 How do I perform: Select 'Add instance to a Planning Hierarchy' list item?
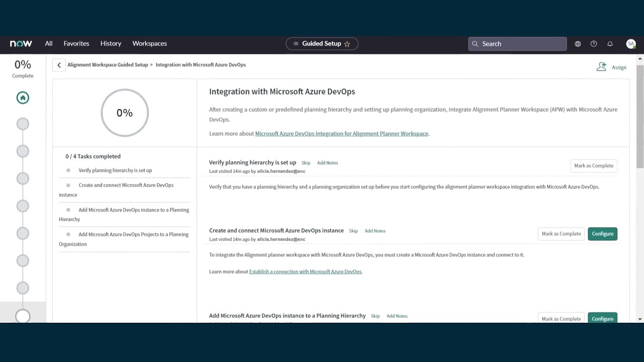(124, 215)
